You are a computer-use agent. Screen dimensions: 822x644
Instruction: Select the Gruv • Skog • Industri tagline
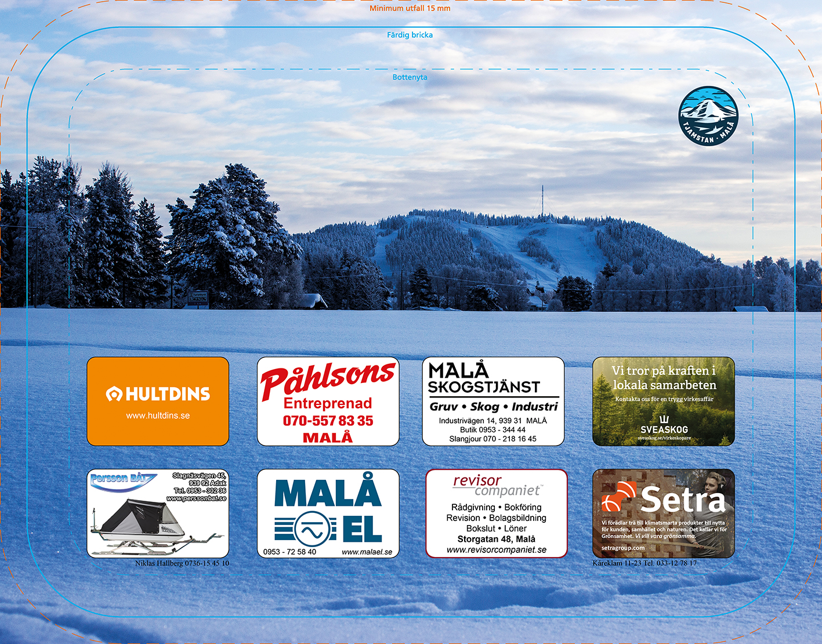[494, 407]
